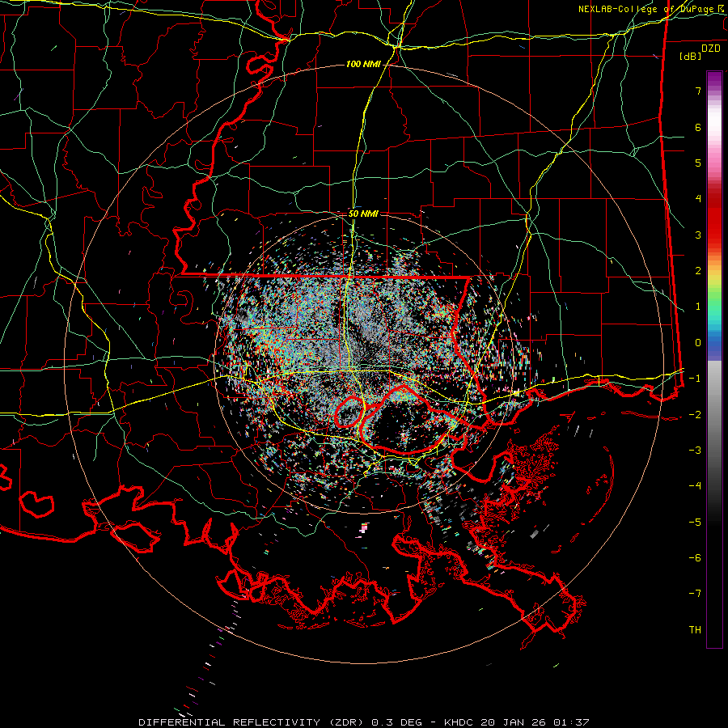Click the "3" value on the color scale
728x728 pixels.
698,235
